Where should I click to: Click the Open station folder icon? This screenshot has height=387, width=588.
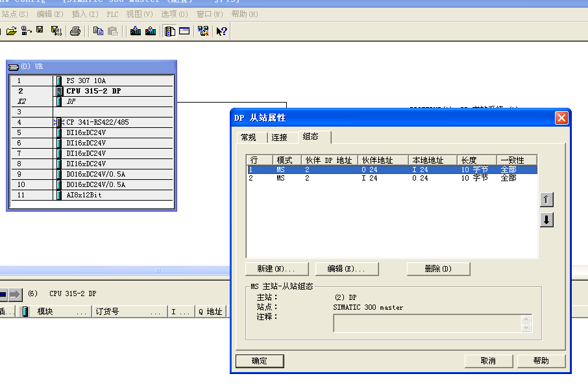(x=12, y=31)
